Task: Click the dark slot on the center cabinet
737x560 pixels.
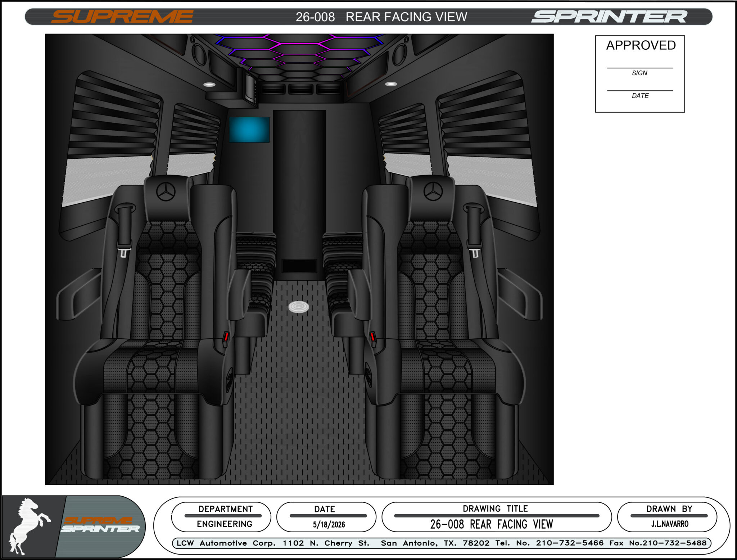Action: tap(299, 266)
